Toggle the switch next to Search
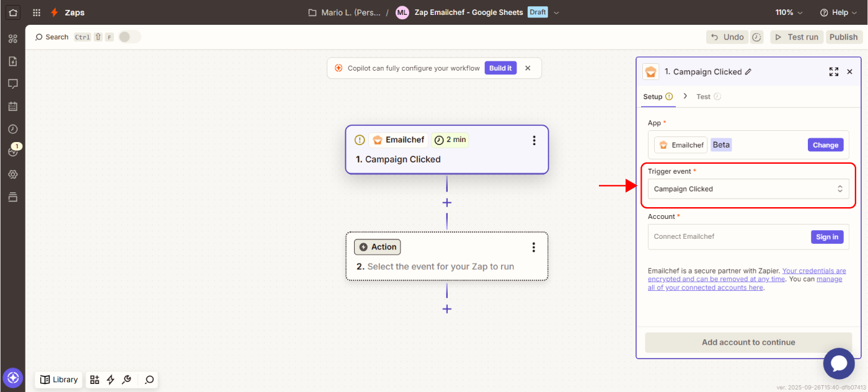 coord(130,37)
